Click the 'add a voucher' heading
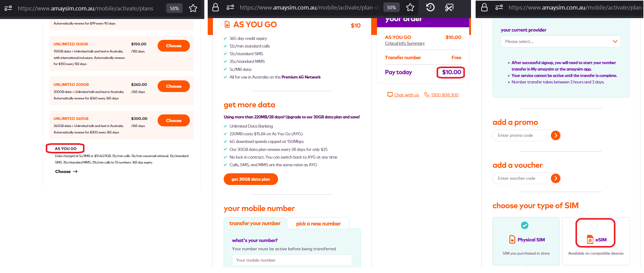Screen dimensions: 644x273 tap(517, 165)
